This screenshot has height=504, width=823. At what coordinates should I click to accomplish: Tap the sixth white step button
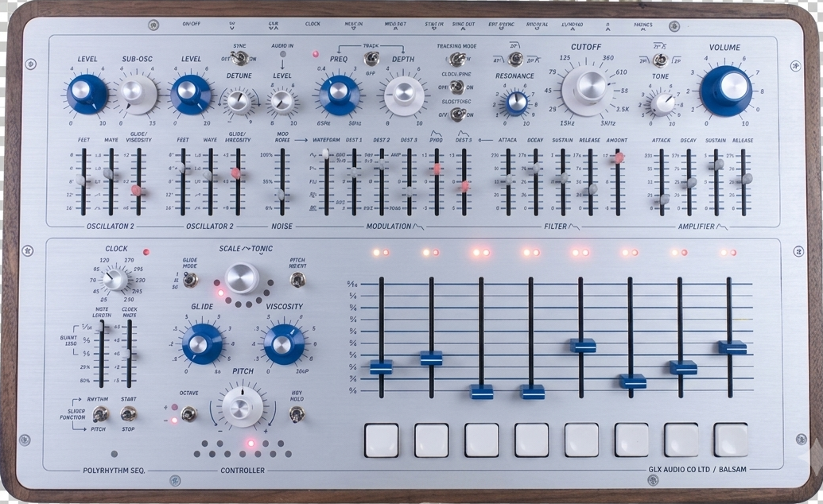(x=631, y=440)
